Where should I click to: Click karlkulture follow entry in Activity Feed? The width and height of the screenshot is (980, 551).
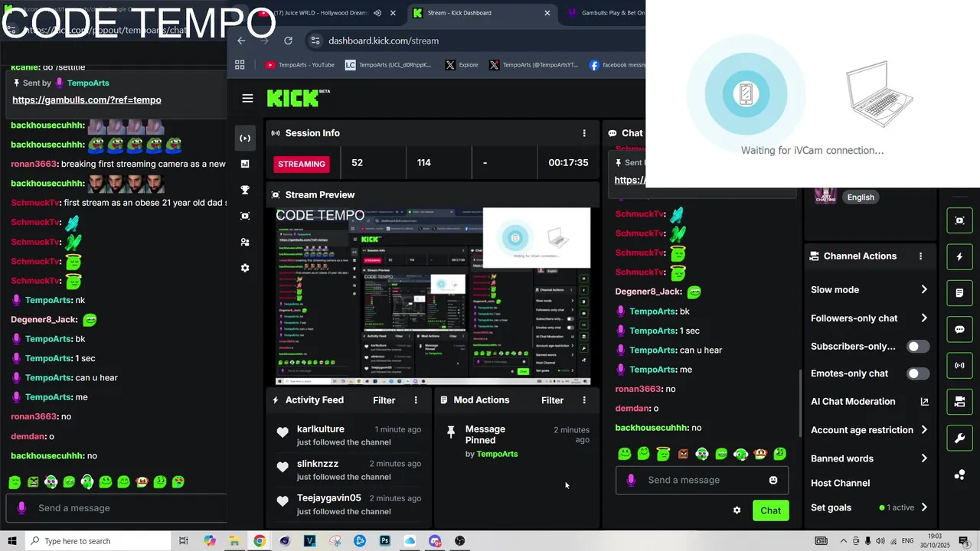348,435
